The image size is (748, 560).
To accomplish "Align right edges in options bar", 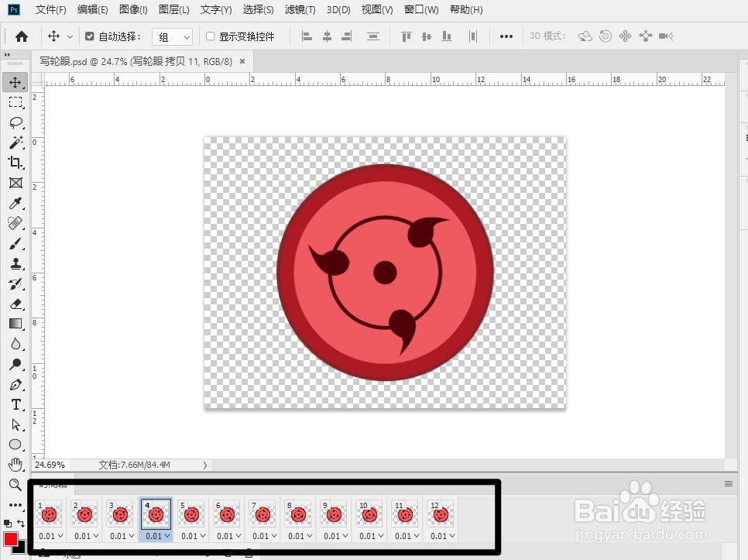I will [347, 36].
